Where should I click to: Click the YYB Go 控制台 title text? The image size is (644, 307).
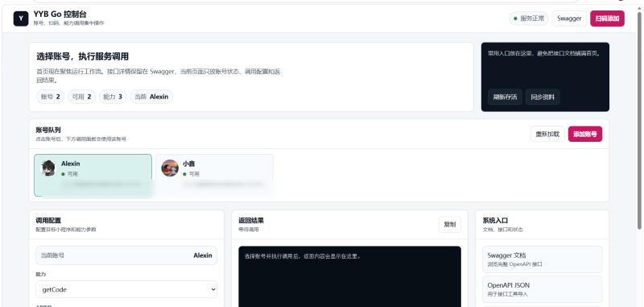pyautogui.click(x=60, y=15)
